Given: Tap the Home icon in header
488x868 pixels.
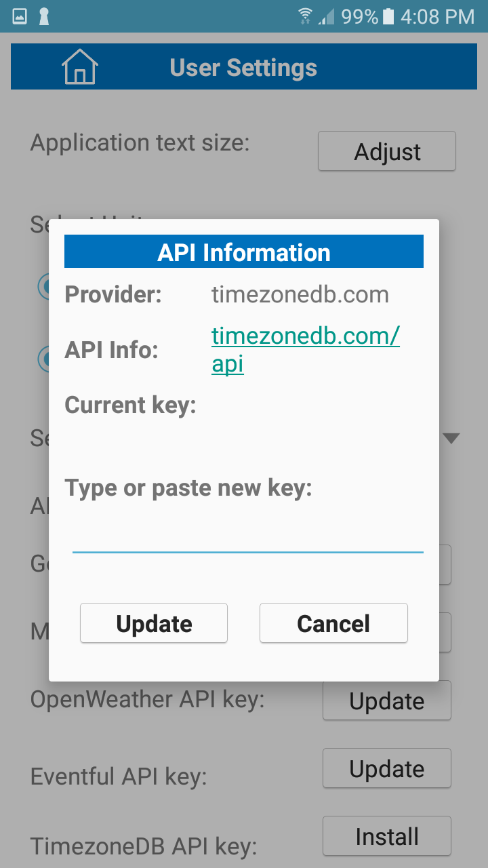Looking at the screenshot, I should pos(80,67).
